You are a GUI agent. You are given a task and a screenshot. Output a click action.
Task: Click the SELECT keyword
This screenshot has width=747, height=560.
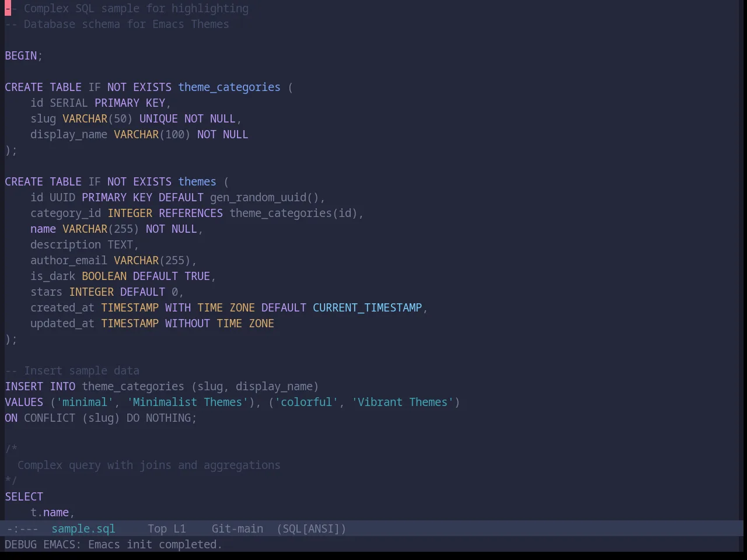pos(24,496)
